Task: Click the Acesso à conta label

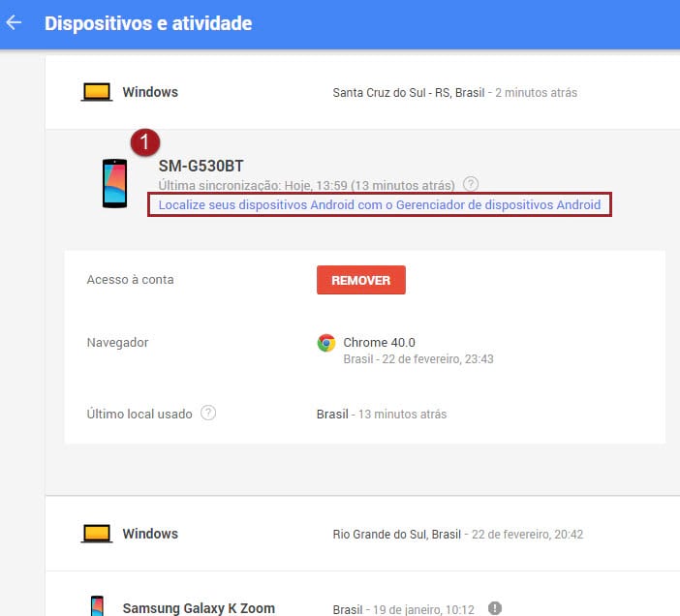Action: (x=130, y=280)
